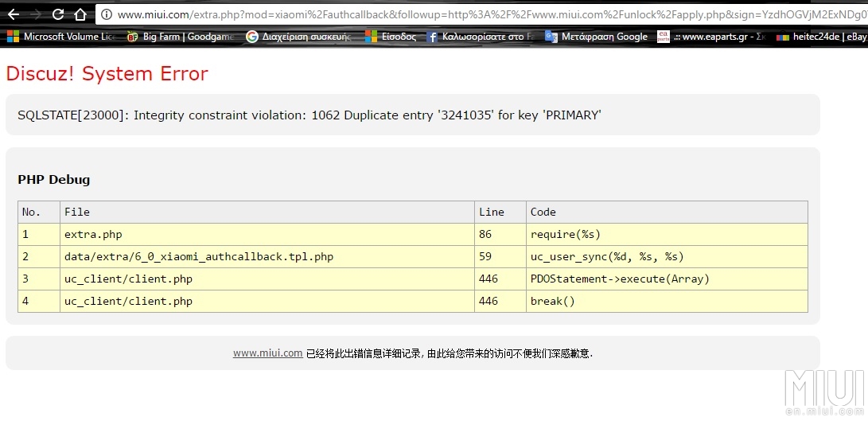The height and width of the screenshot is (421, 868).
Task: Click the Discuz! System Error heading
Action: pos(107,74)
